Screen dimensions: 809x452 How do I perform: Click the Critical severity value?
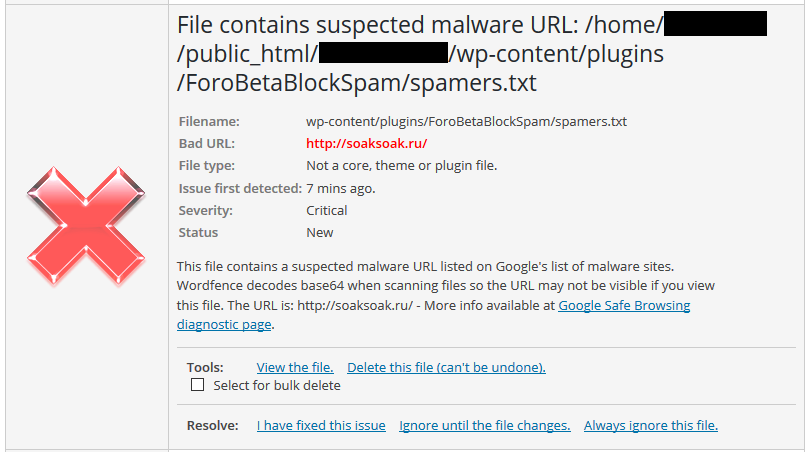327,211
